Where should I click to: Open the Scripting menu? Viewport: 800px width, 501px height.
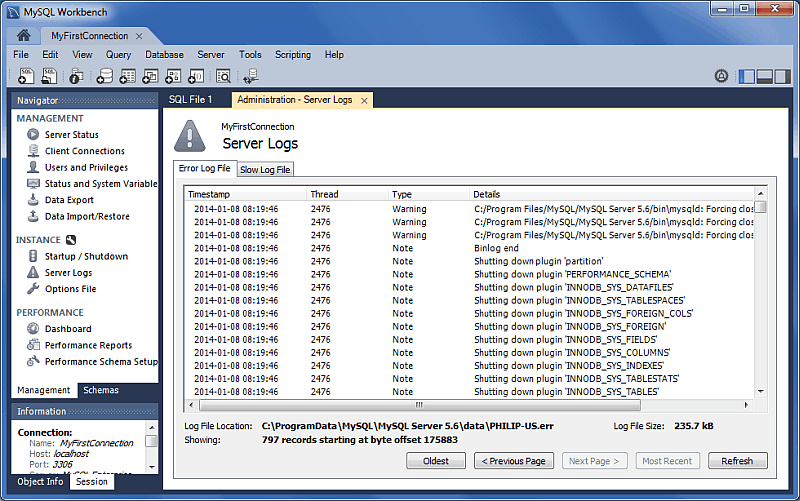click(293, 55)
